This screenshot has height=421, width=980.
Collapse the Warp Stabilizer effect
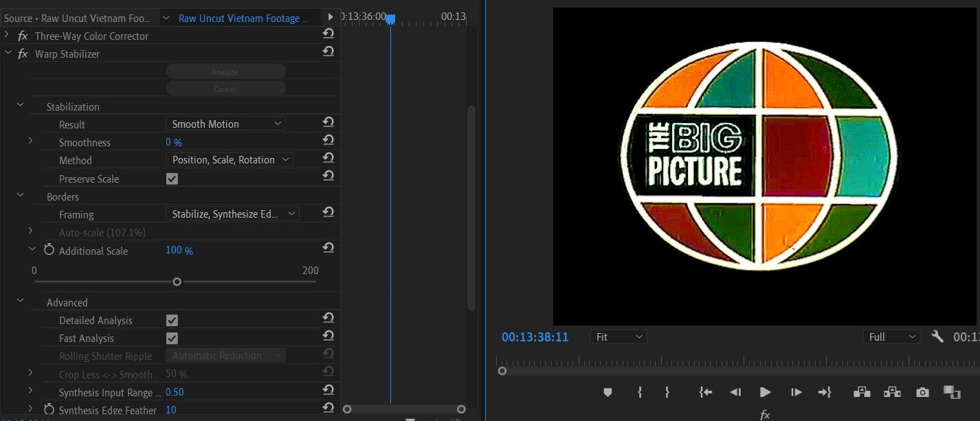click(8, 53)
